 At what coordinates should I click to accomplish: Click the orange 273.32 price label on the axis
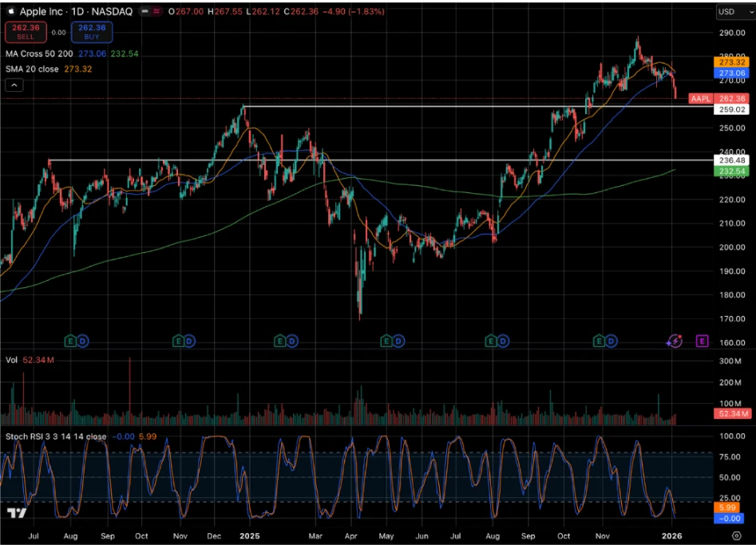coord(732,61)
